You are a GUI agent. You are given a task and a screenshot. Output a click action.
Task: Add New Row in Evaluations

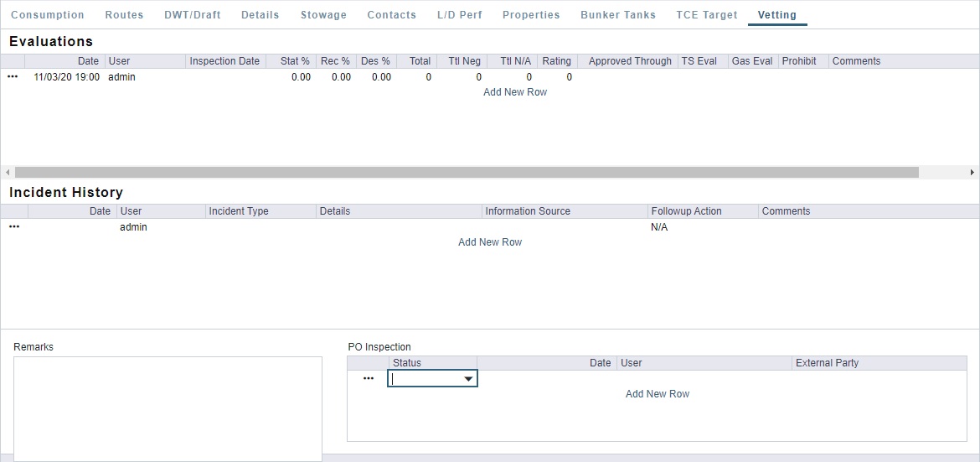[514, 92]
